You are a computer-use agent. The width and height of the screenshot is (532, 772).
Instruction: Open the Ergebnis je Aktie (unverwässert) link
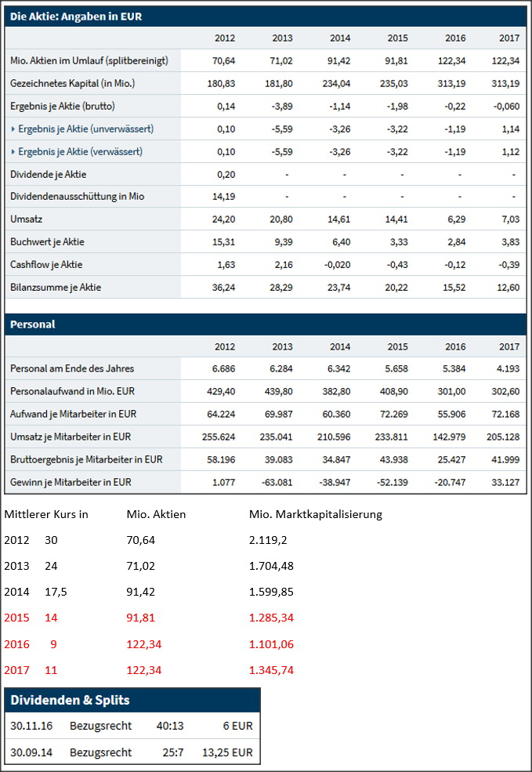click(85, 129)
